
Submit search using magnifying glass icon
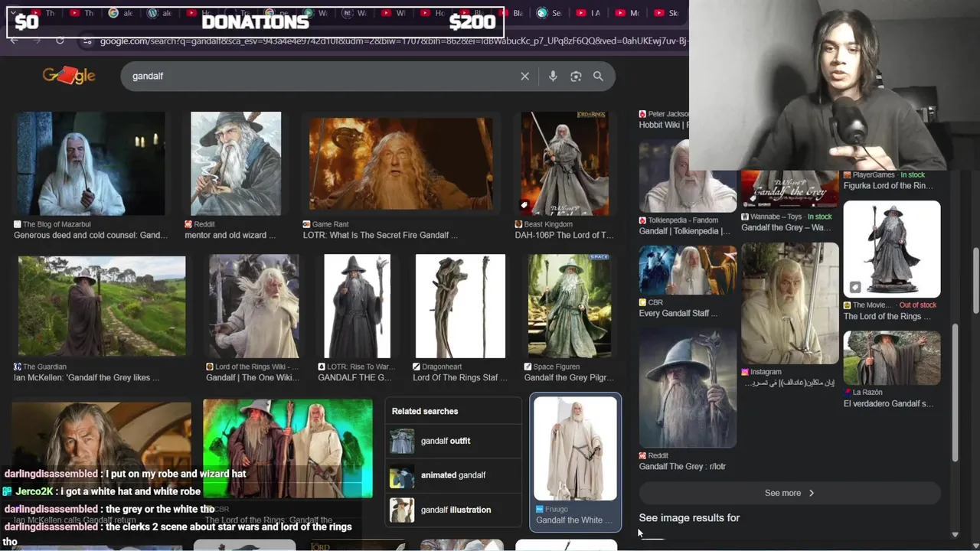click(598, 77)
